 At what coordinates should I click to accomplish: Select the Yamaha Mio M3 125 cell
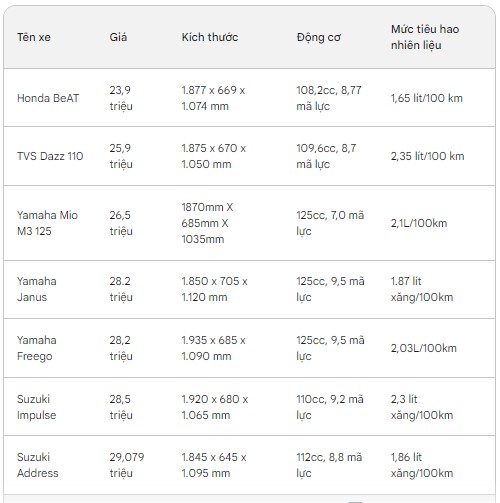(47, 223)
